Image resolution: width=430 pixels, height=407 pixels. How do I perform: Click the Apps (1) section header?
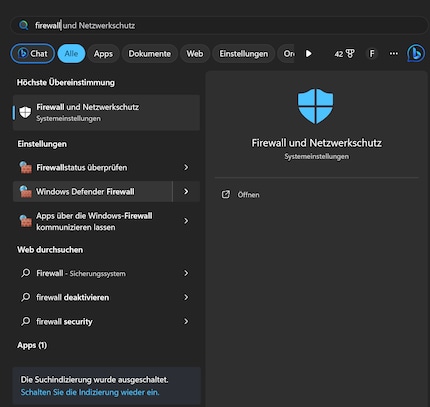[x=32, y=345]
